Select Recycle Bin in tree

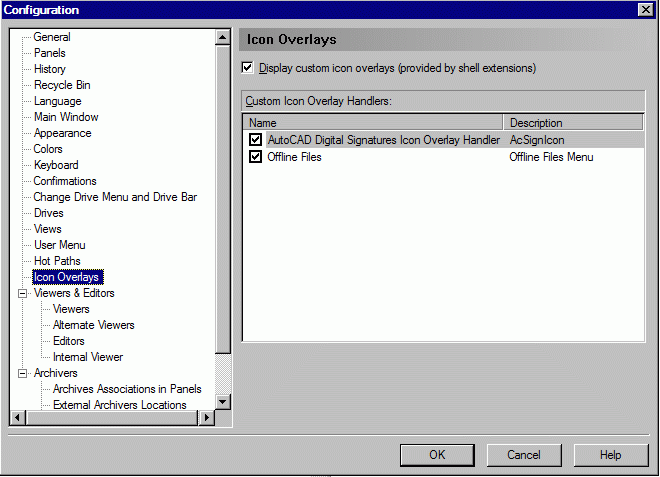[x=62, y=85]
